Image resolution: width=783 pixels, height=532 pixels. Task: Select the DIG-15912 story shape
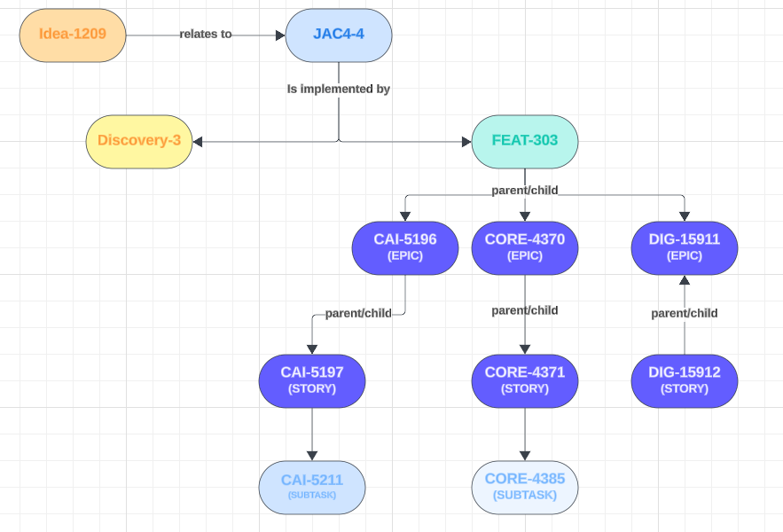point(684,381)
